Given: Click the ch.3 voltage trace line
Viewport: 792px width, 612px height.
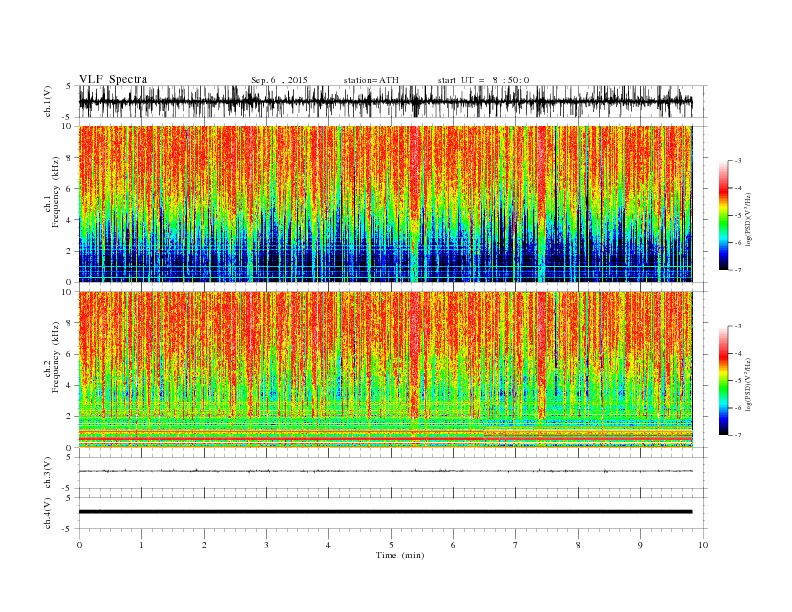Looking at the screenshot, I should pyautogui.click(x=385, y=471).
